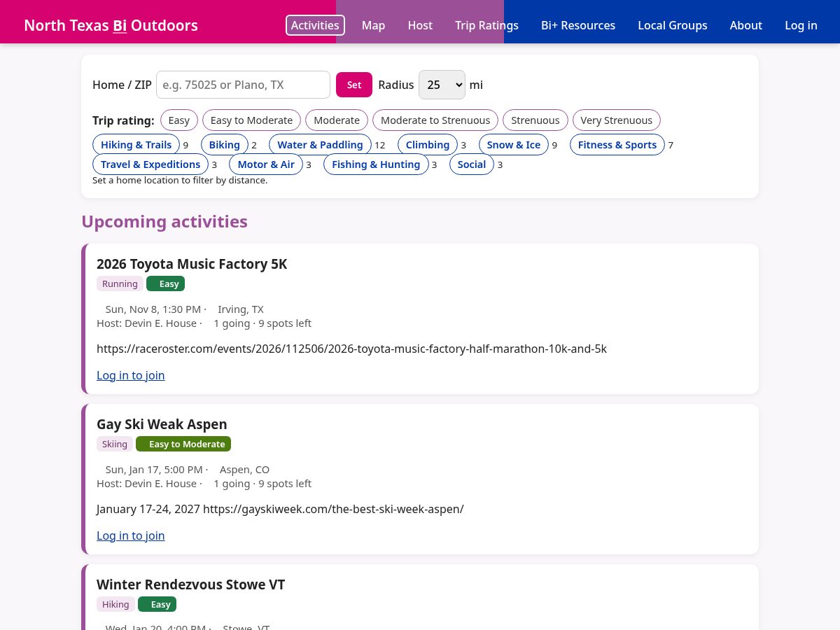Viewport: 840px width, 630px height.
Task: Click Sun, Jan 17, 5:00 PM date
Action: (x=154, y=470)
